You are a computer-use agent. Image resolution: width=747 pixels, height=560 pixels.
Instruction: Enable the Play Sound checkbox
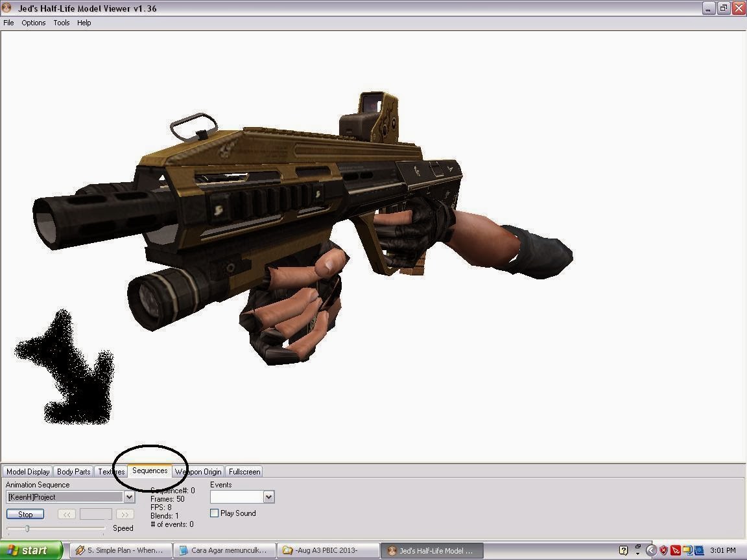[215, 513]
